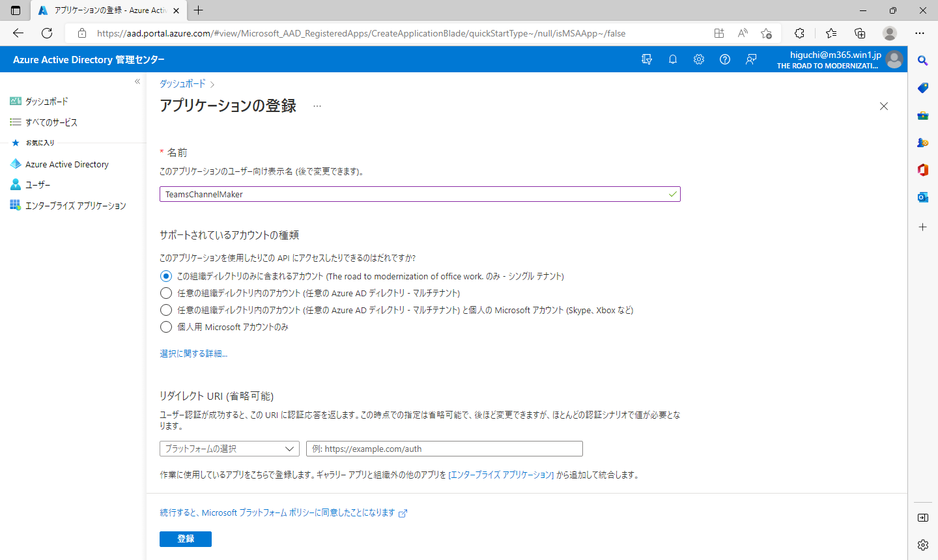
Task: Close the アプリケーションの登録 blade
Action: [884, 106]
